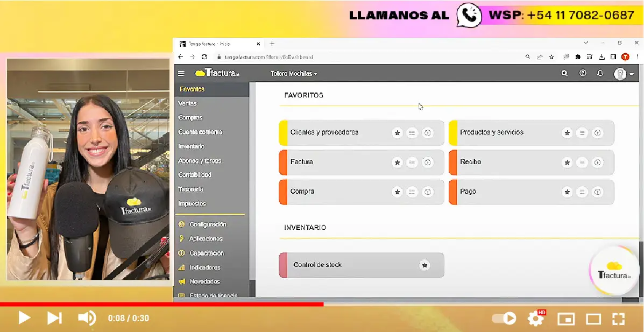
Task: Toggle favorite star on Factura card
Action: [397, 163]
